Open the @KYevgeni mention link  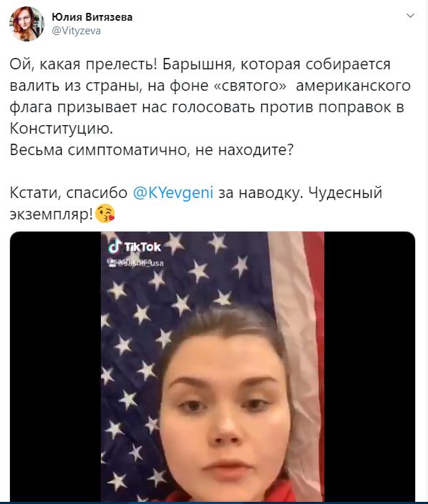point(173,193)
